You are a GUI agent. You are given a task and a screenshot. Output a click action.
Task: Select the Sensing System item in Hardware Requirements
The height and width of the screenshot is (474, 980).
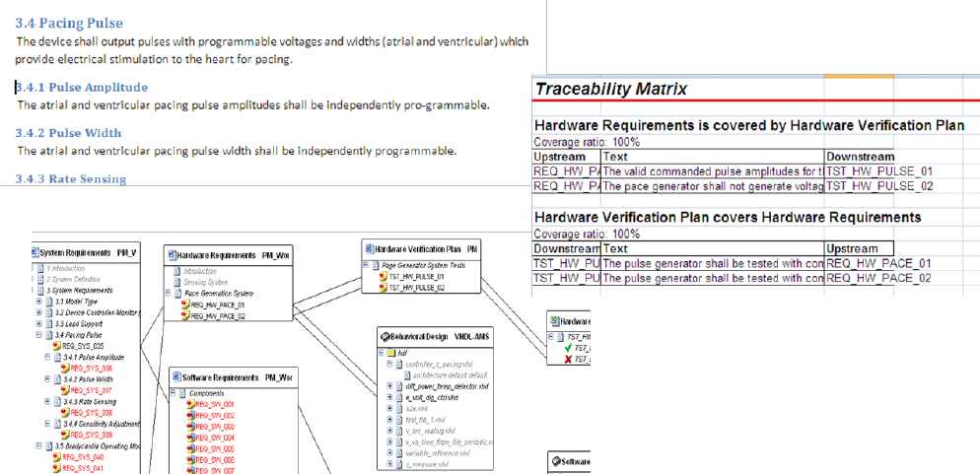click(x=205, y=282)
